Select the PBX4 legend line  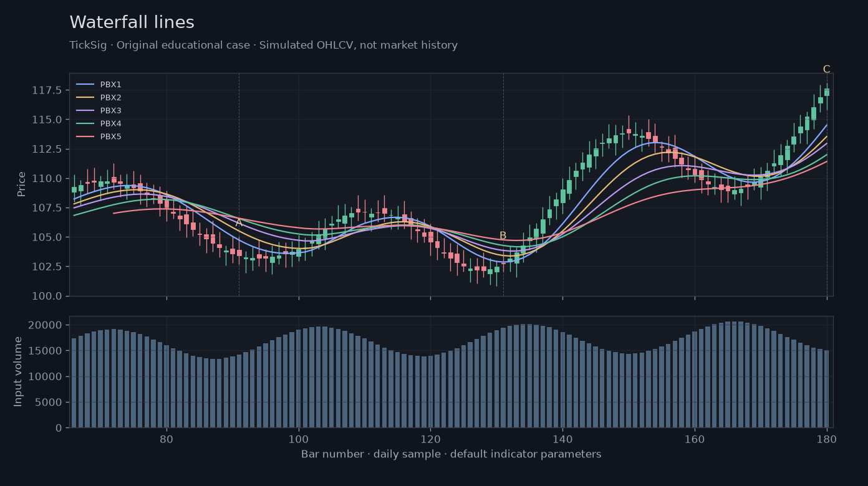pyautogui.click(x=85, y=123)
